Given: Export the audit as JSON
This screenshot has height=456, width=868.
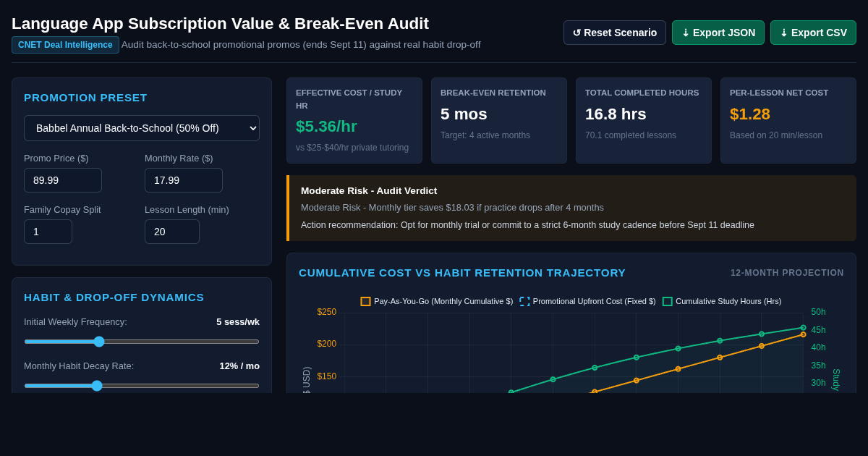Looking at the screenshot, I should click(x=718, y=33).
